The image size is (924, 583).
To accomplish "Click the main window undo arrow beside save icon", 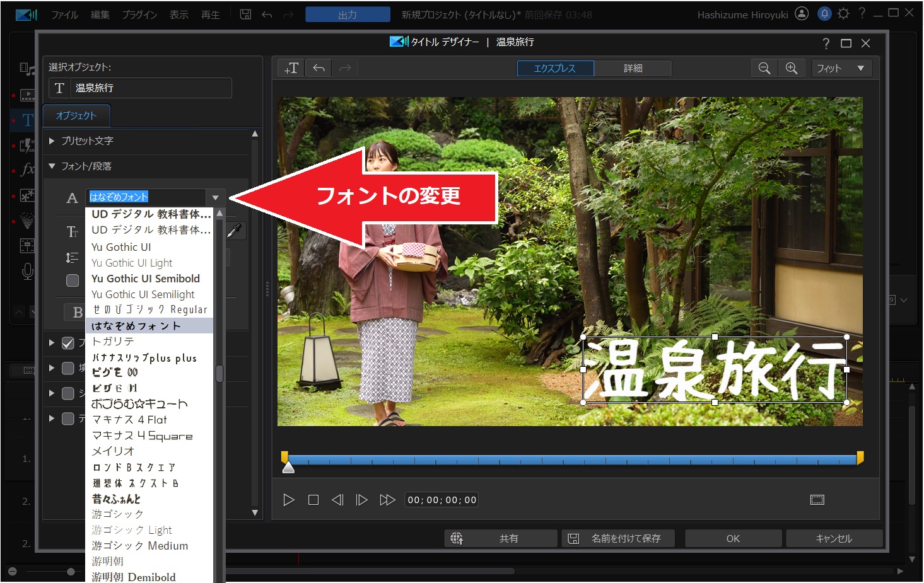I will point(267,14).
